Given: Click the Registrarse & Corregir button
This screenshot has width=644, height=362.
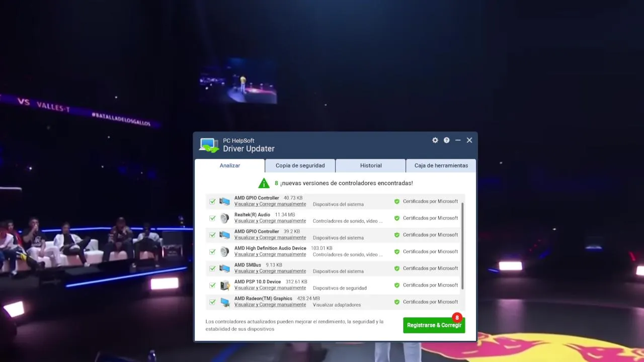Looking at the screenshot, I should [434, 325].
